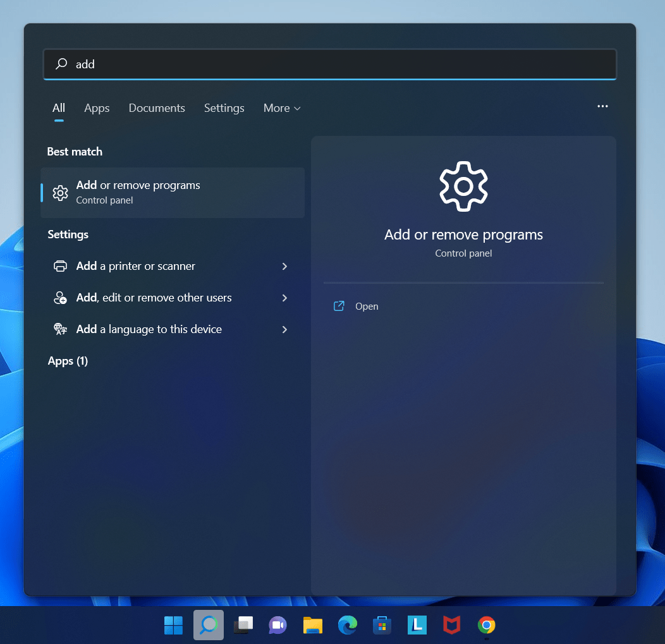Open Microsoft Store from the taskbar

coord(382,624)
